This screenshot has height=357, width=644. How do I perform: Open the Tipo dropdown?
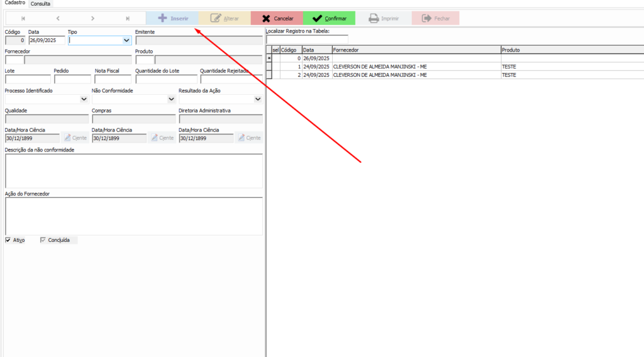(x=127, y=40)
